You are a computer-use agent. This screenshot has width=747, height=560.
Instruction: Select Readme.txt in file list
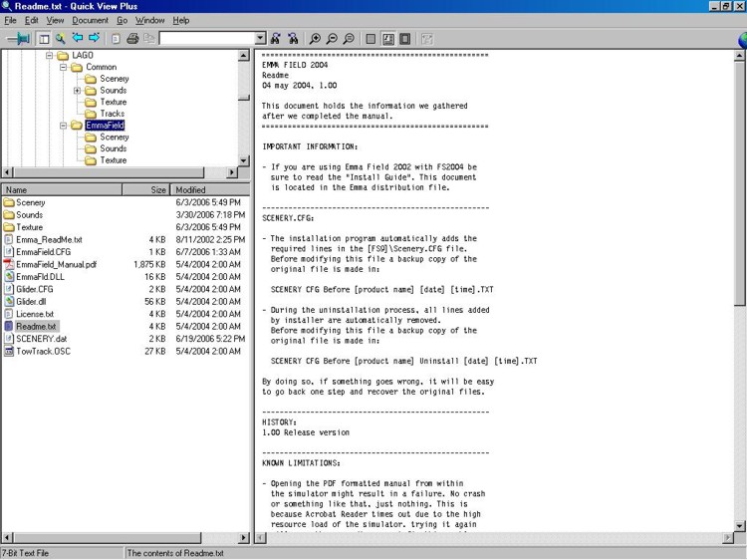[36, 327]
